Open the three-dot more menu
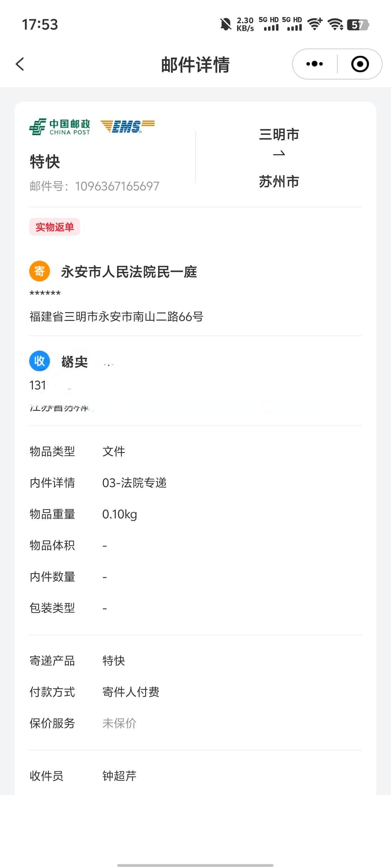Viewport: 391px width, 868px height. pyautogui.click(x=314, y=64)
